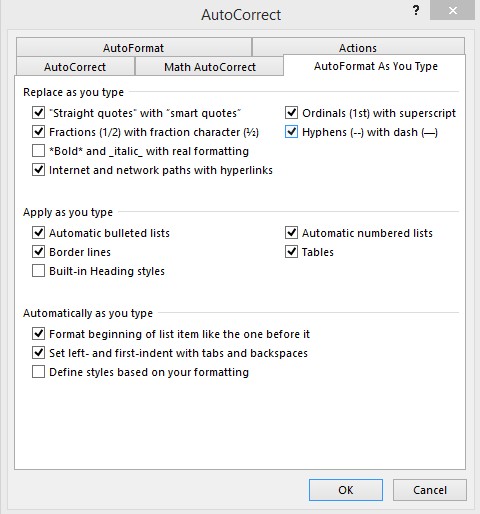Uncheck the Border lines option
The height and width of the screenshot is (514, 480).
pyautogui.click(x=38, y=252)
